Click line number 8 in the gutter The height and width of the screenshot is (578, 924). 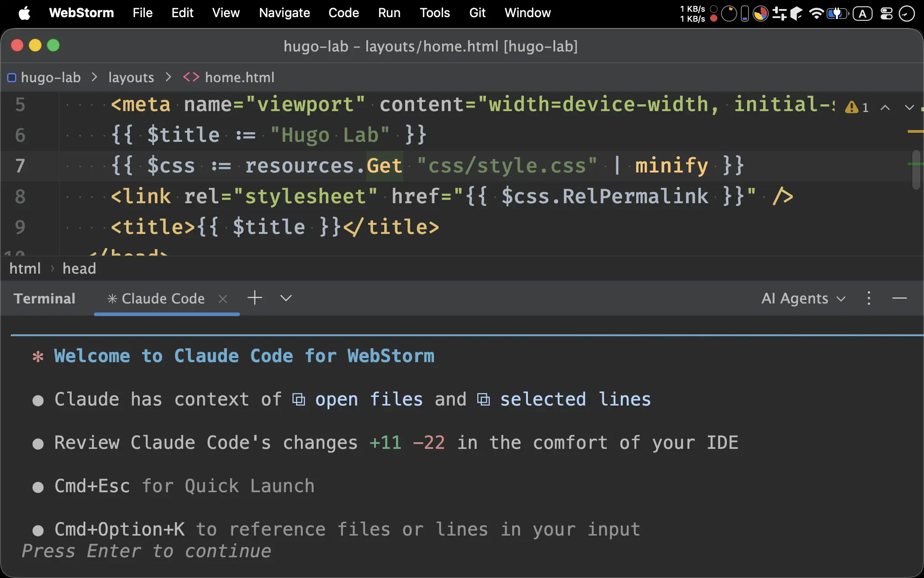20,196
